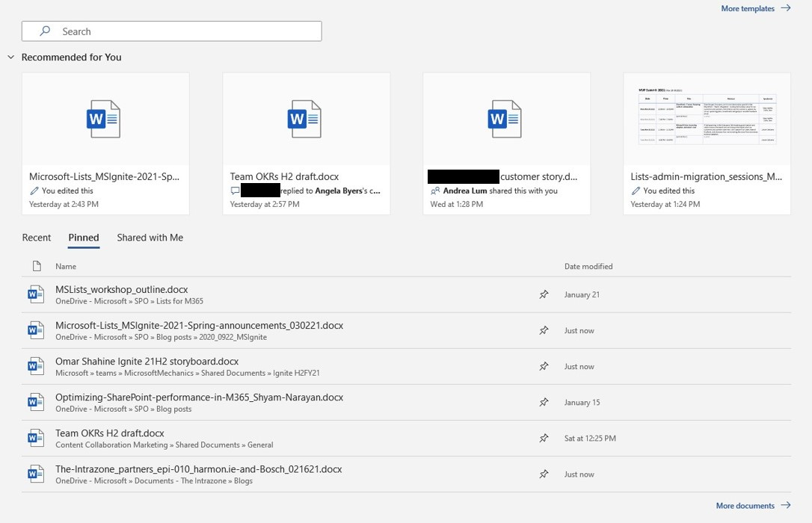Click January 15 date for Optimizing-SharePoint row
The height and width of the screenshot is (523, 812).
coord(582,403)
